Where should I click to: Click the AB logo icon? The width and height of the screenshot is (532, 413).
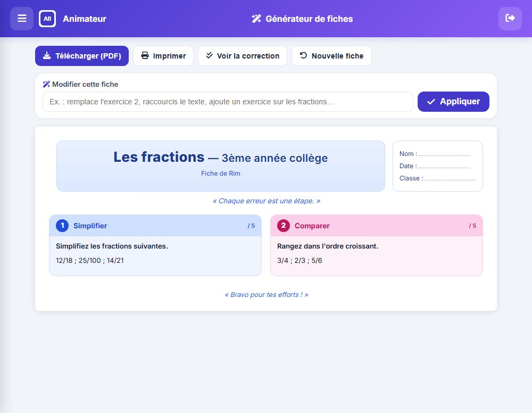47,19
